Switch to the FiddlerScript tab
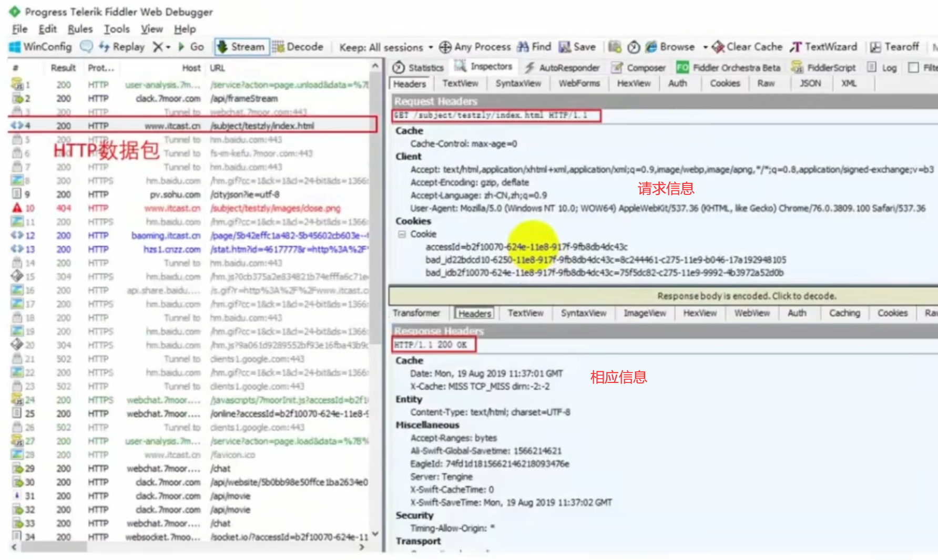The image size is (938, 560). [823, 68]
